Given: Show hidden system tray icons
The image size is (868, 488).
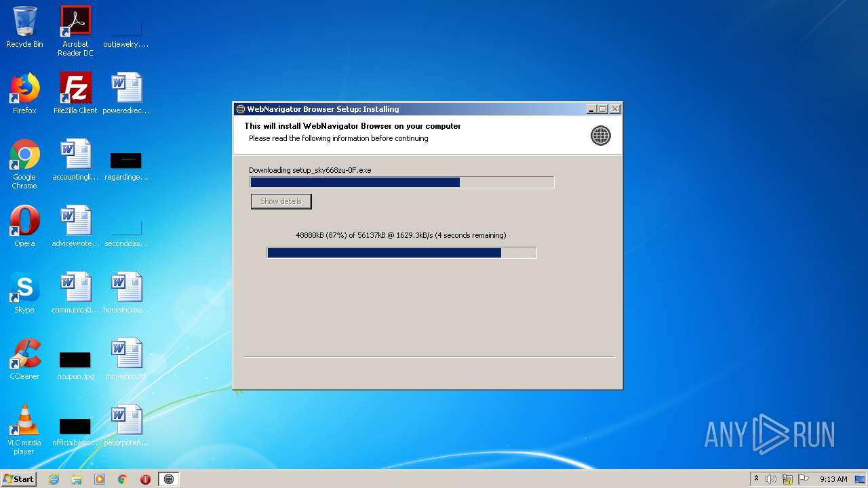Looking at the screenshot, I should pyautogui.click(x=756, y=479).
